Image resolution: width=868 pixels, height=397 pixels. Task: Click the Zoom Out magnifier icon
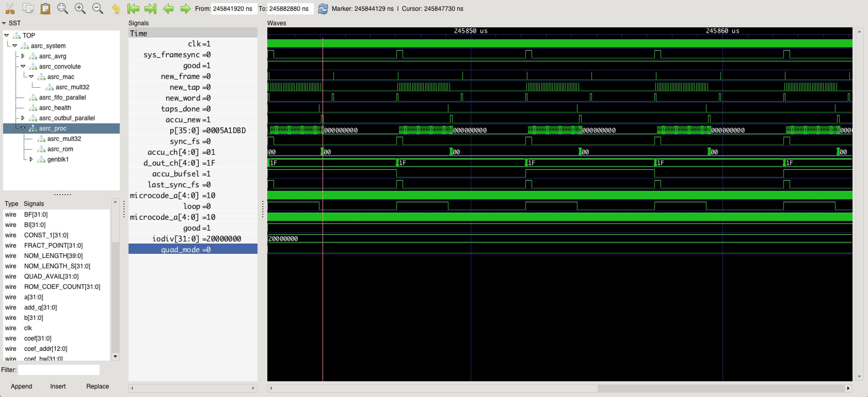[98, 9]
